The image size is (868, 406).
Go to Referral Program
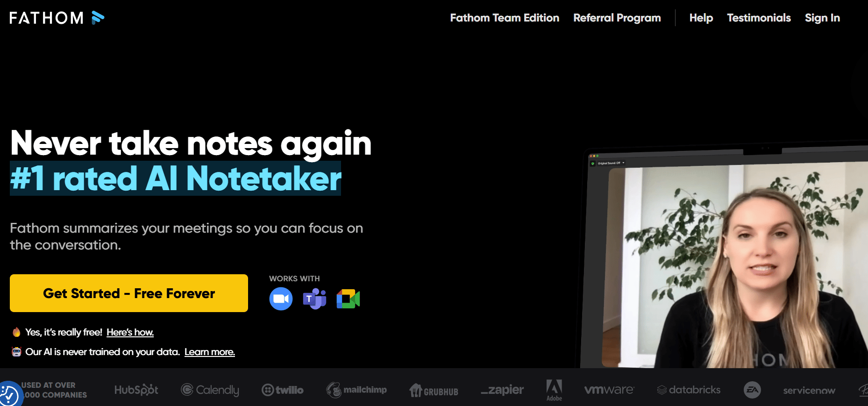617,18
